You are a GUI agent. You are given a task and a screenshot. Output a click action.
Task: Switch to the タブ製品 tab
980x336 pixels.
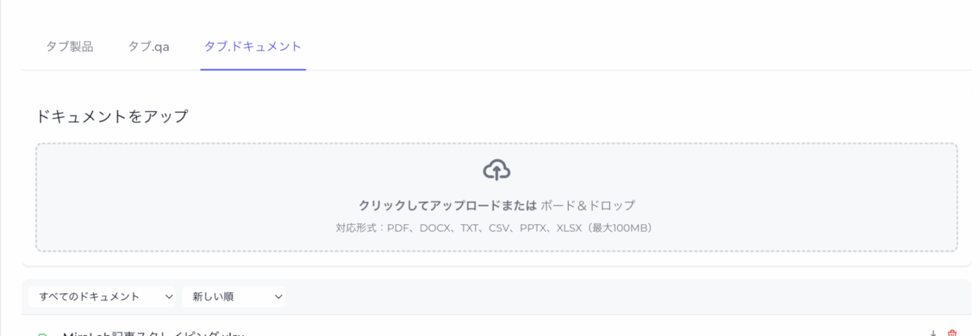point(70,47)
